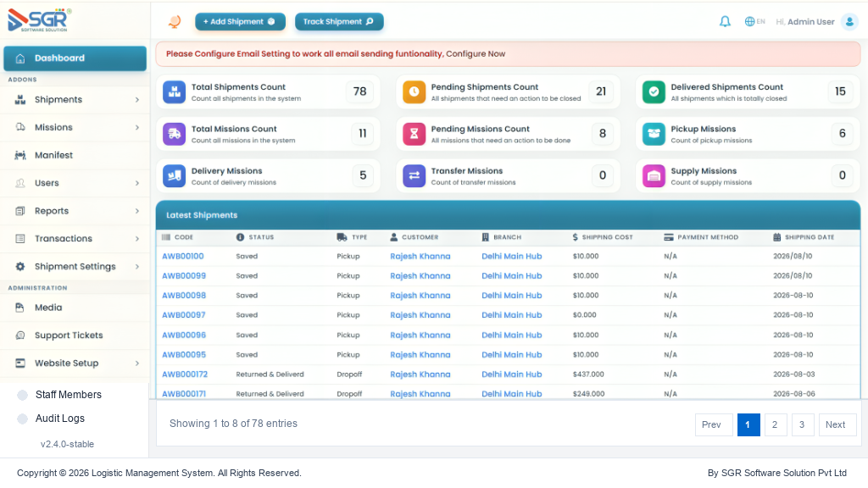Click the 'Showing 1 to 8 of 78 entries' text

coord(233,424)
